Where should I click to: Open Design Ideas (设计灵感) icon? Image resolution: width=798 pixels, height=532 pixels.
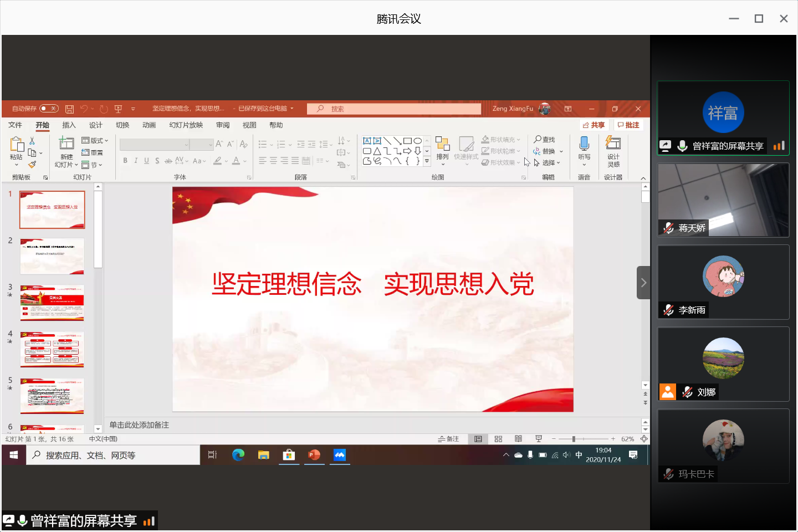(x=613, y=144)
